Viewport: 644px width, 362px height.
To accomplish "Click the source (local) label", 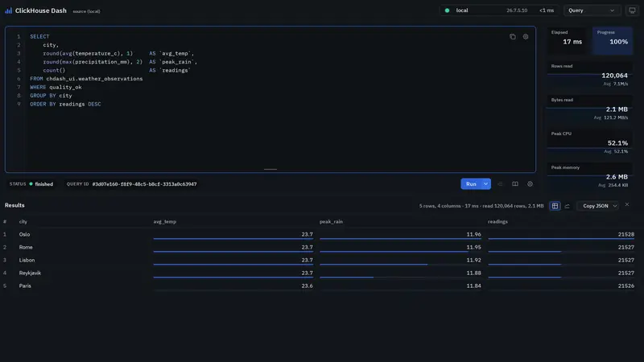I will pyautogui.click(x=86, y=11).
